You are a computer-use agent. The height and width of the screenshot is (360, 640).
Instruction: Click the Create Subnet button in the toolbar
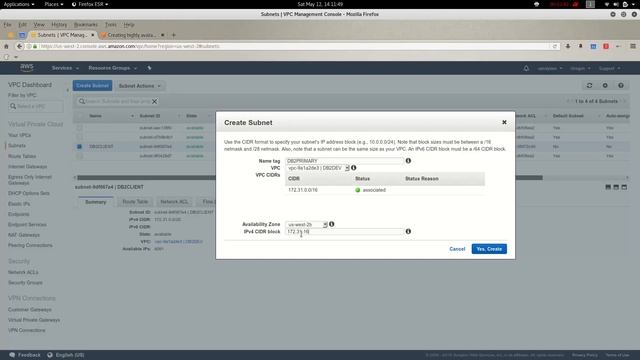point(92,86)
